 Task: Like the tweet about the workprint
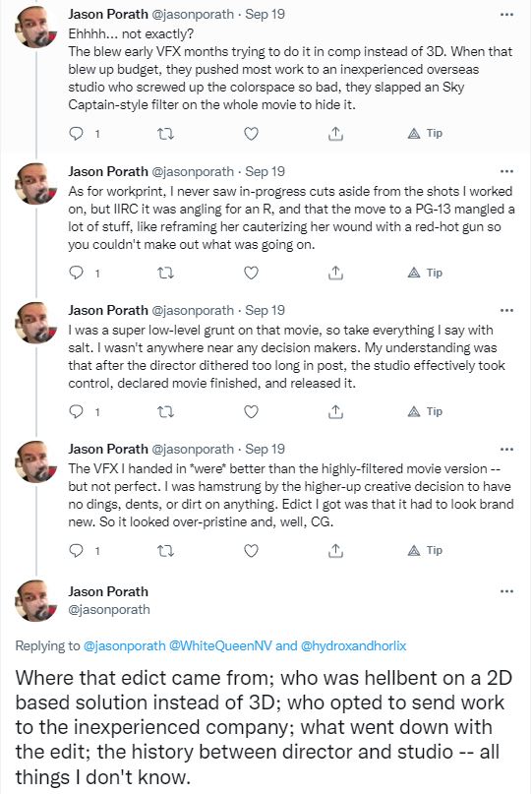click(x=251, y=273)
